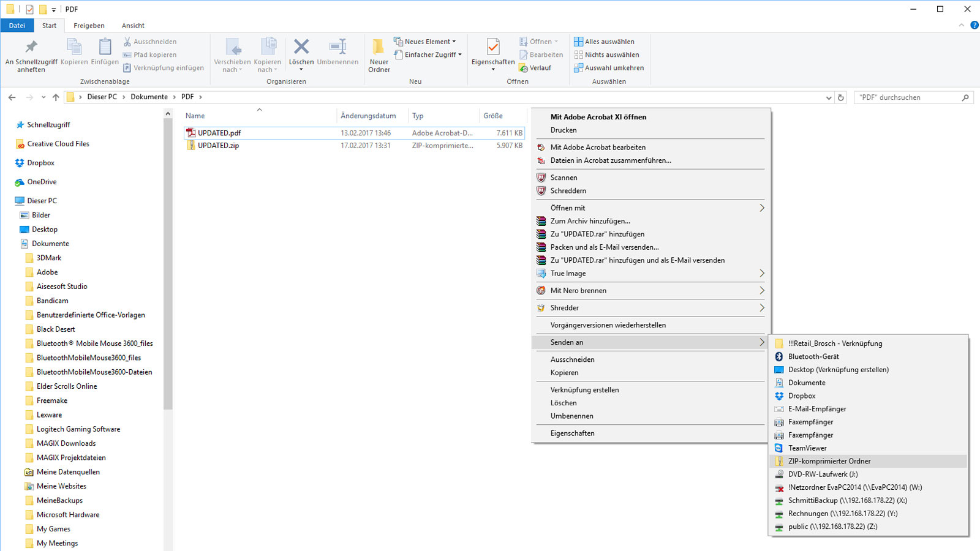
Task: Open OneDrive from the sidebar
Action: point(41,181)
